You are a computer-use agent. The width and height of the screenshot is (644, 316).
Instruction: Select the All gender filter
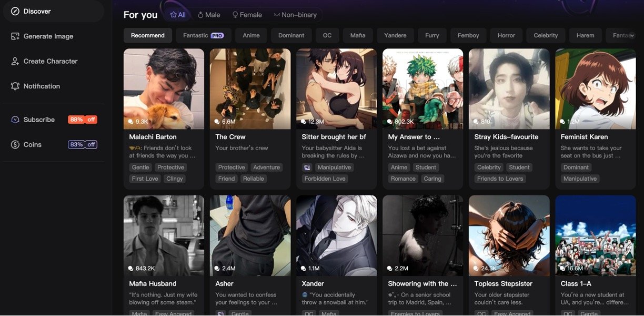178,15
